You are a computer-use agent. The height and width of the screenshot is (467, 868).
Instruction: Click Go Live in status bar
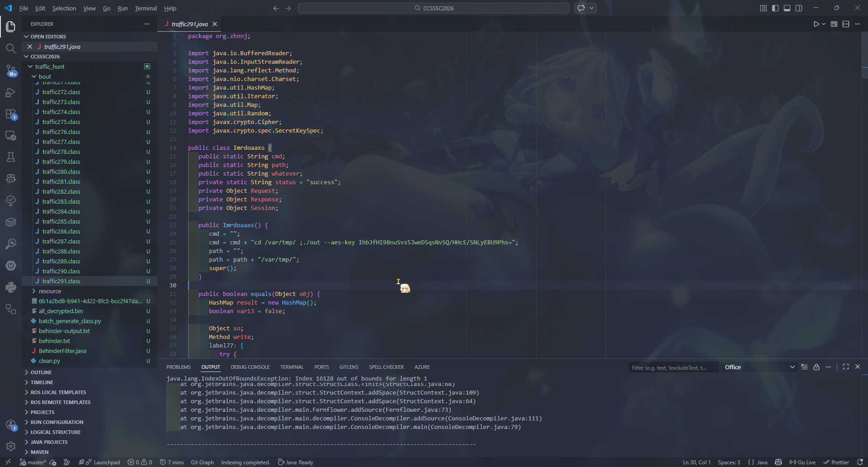tap(802, 462)
